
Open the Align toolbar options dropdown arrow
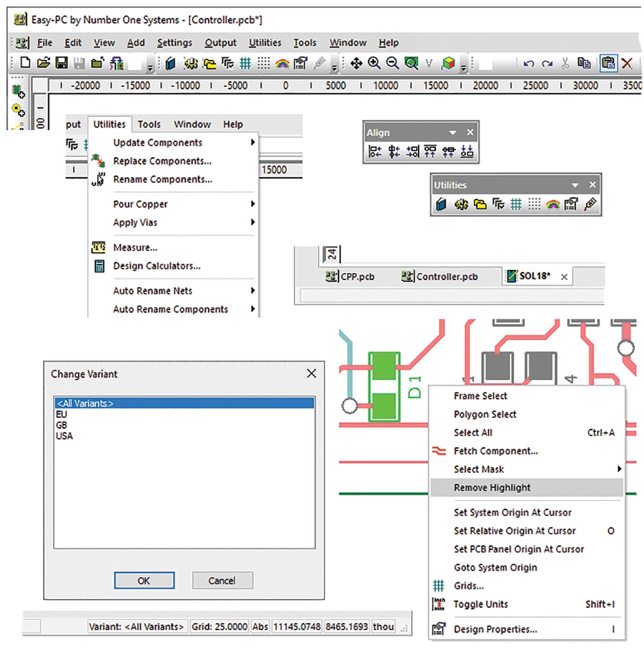(453, 133)
